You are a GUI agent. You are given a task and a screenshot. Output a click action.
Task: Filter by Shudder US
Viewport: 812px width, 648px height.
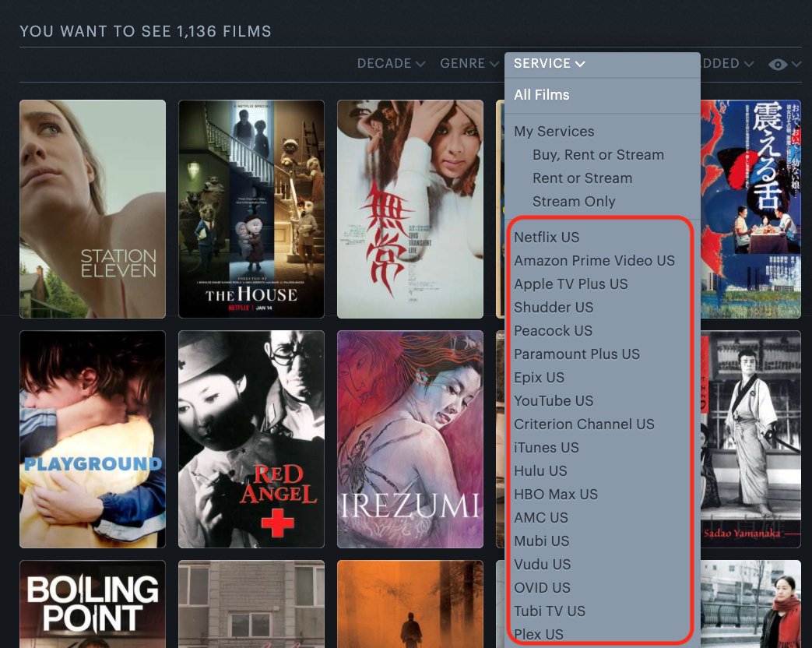553,307
